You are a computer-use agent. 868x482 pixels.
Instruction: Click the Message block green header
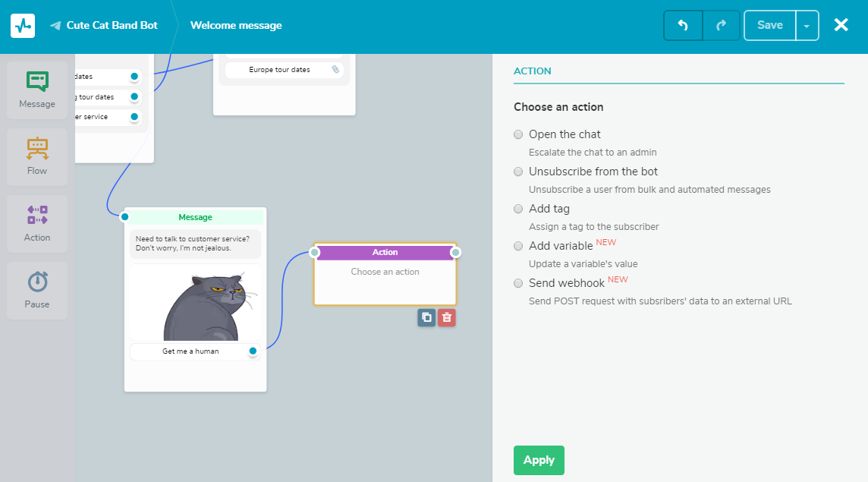point(196,217)
